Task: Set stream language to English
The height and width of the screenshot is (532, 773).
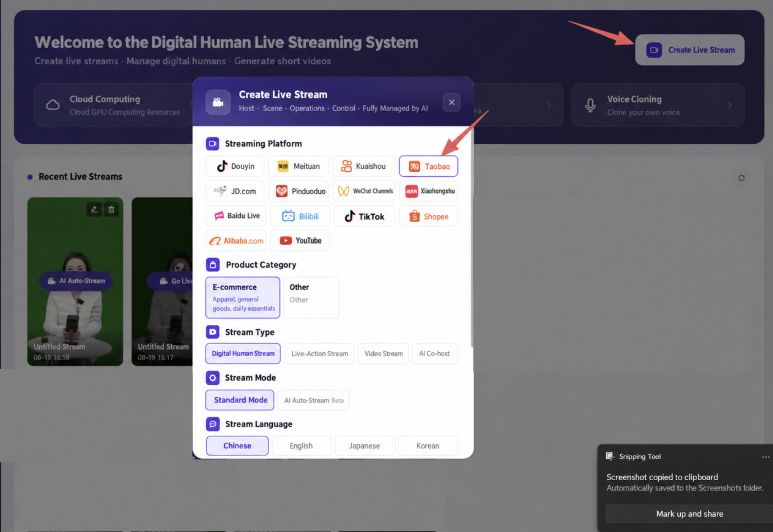Action: tap(301, 446)
